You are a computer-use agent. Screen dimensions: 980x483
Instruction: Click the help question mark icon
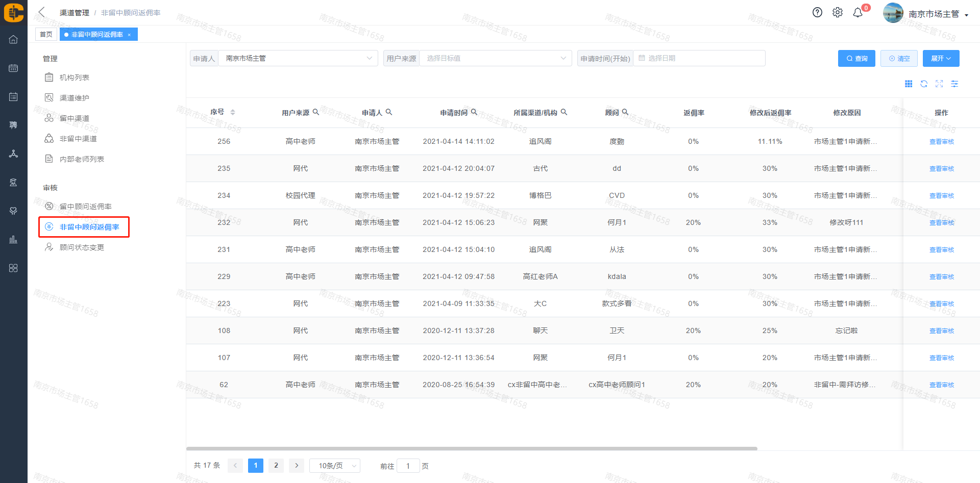click(817, 13)
